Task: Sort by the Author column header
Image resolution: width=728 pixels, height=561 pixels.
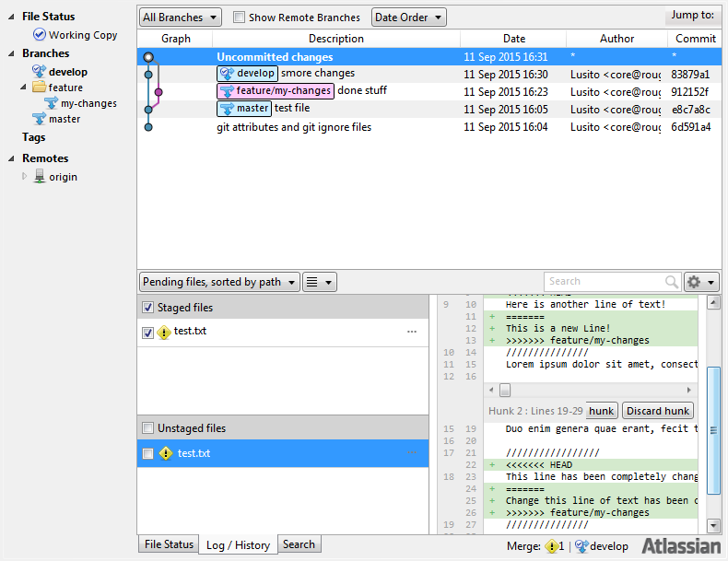Action: 616,39
